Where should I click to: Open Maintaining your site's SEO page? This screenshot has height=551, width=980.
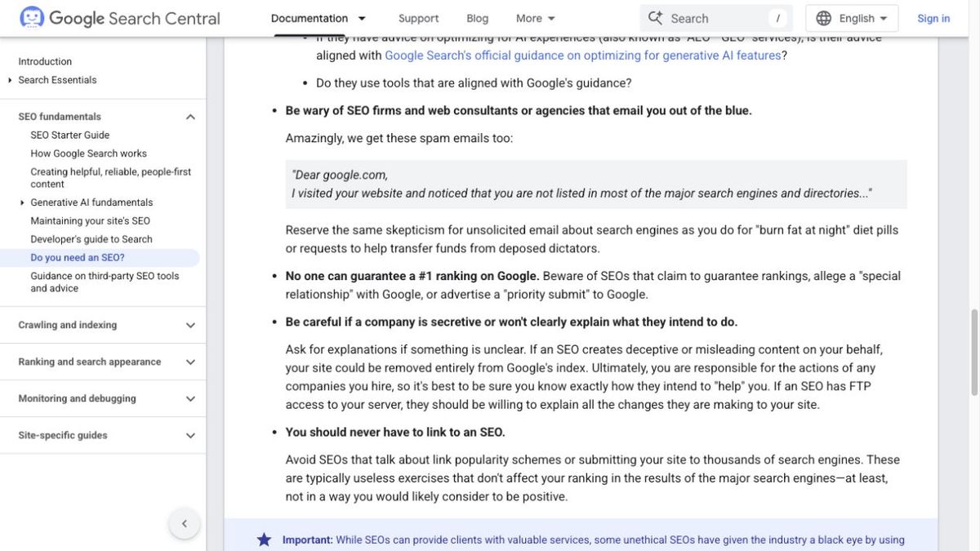coord(91,220)
